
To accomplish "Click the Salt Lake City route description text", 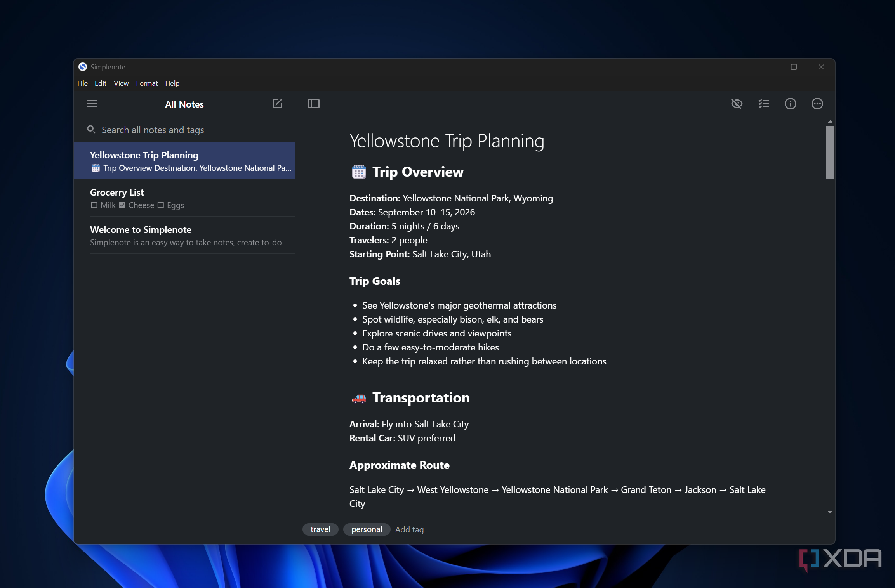I will tap(558, 497).
